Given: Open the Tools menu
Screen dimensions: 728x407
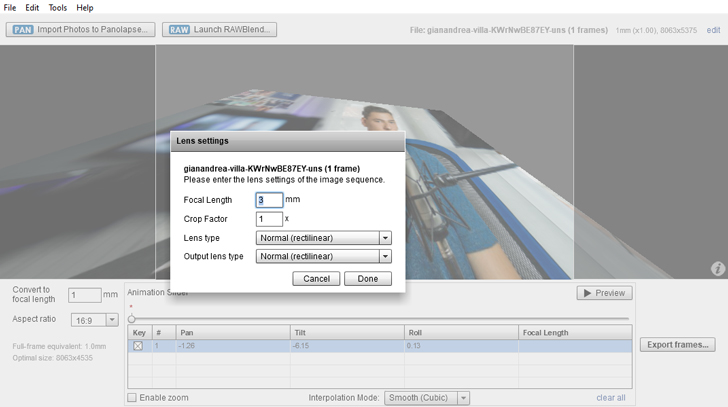Looking at the screenshot, I should 58,7.
